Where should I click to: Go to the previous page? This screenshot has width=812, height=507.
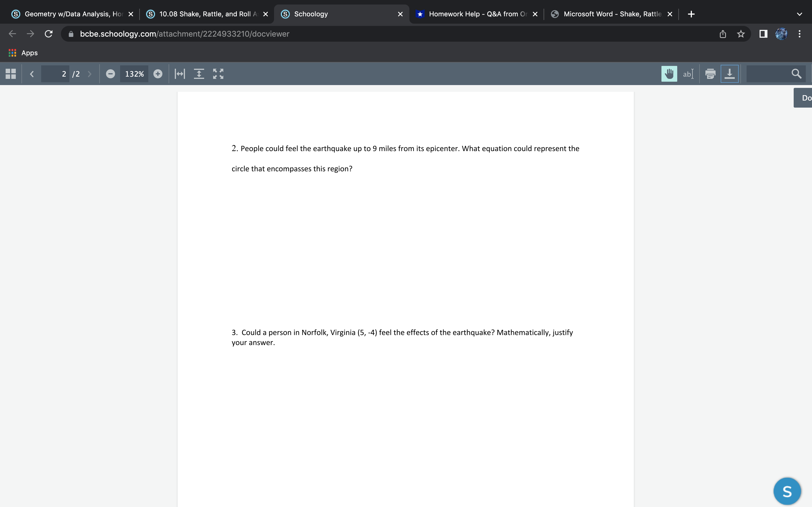tap(32, 74)
